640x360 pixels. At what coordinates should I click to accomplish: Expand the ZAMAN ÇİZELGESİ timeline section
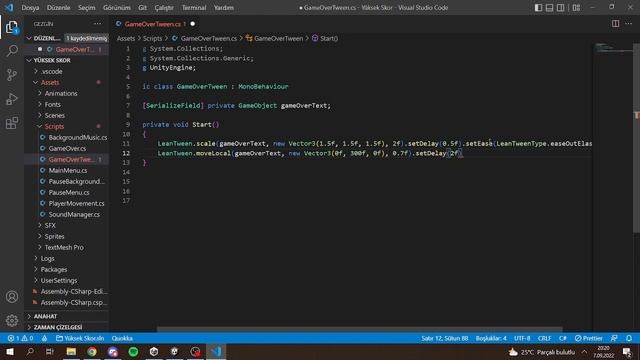pos(67,327)
